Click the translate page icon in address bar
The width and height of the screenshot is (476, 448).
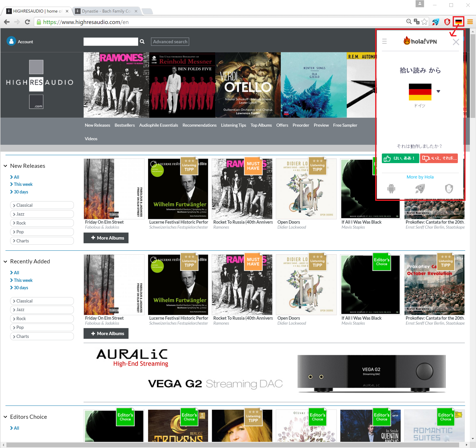[417, 22]
